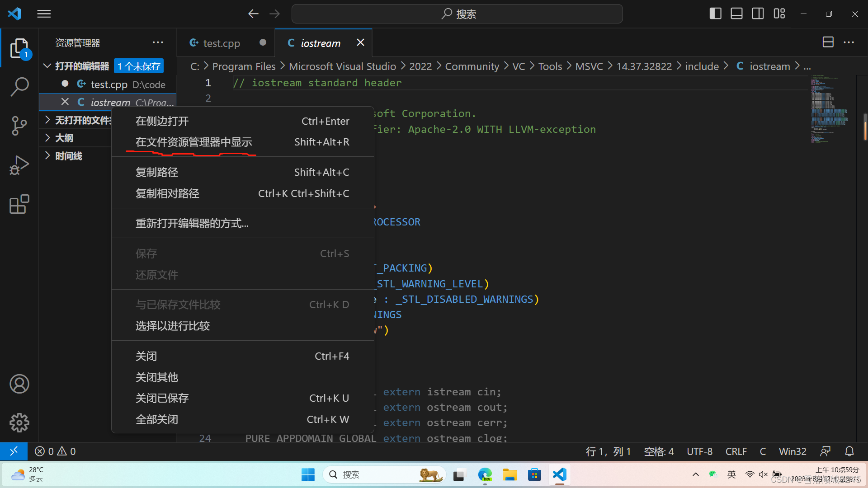Open the Explorer view in activity bar
Image resolution: width=868 pixels, height=488 pixels.
point(19,48)
